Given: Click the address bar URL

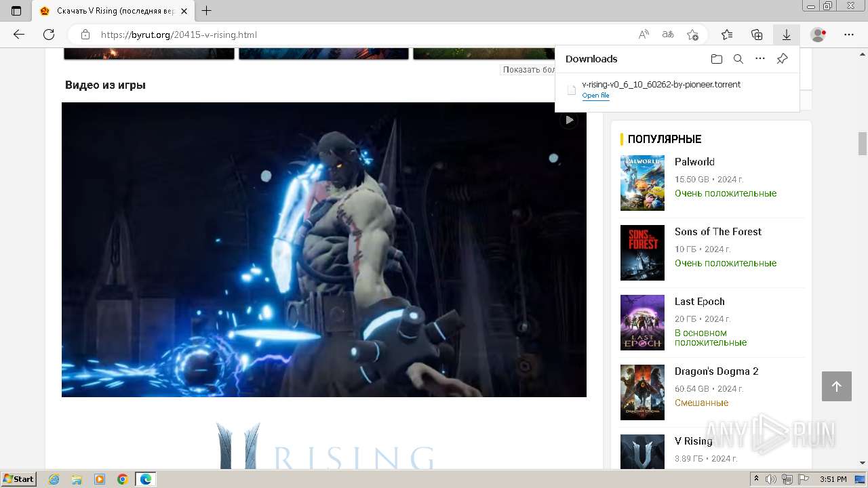Looking at the screenshot, I should [179, 35].
